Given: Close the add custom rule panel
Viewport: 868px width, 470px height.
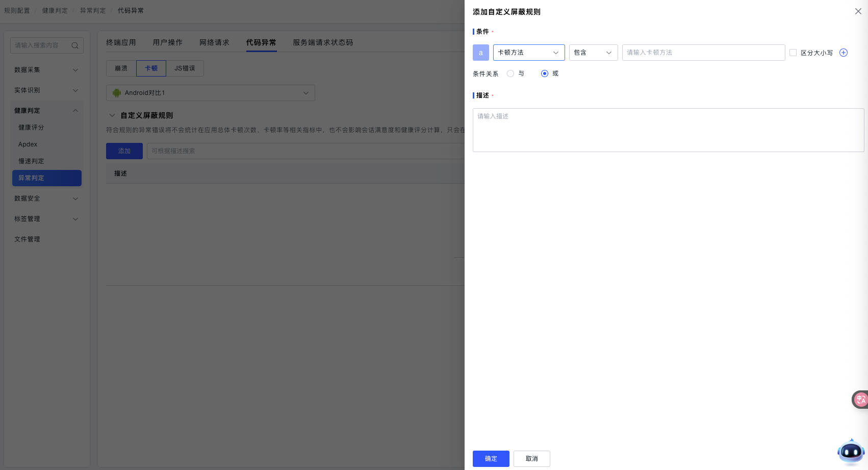Looking at the screenshot, I should coord(858,11).
